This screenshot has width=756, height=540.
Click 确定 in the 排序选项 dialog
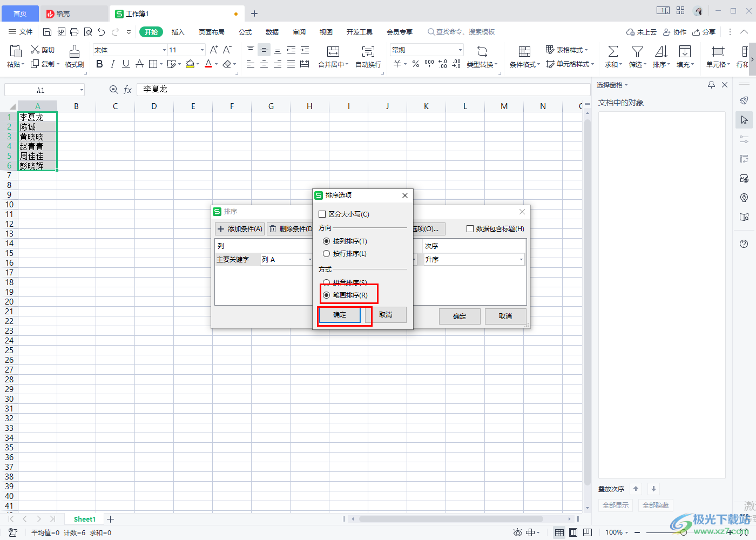(x=340, y=315)
